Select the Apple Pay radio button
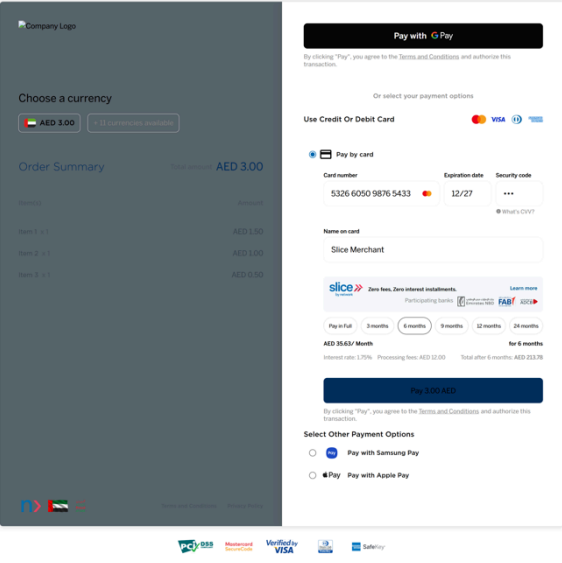Viewport: 562px width, 563px height. pyautogui.click(x=312, y=475)
